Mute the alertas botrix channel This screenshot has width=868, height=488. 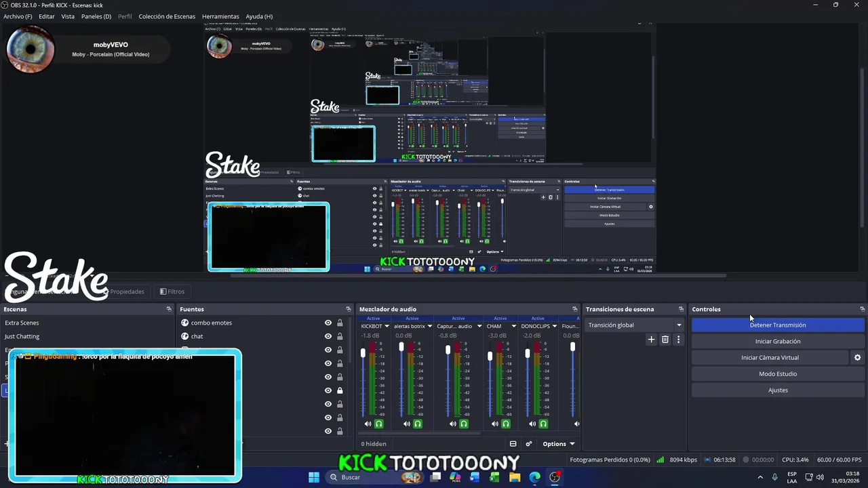(406, 424)
